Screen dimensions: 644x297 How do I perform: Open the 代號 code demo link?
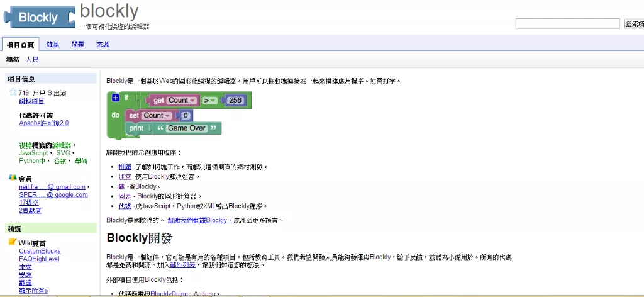coord(125,206)
